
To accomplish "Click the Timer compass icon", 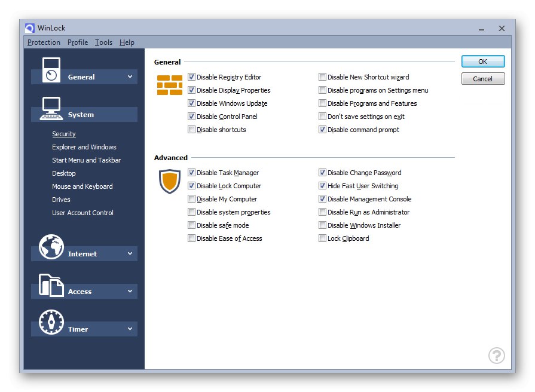I will [x=51, y=322].
